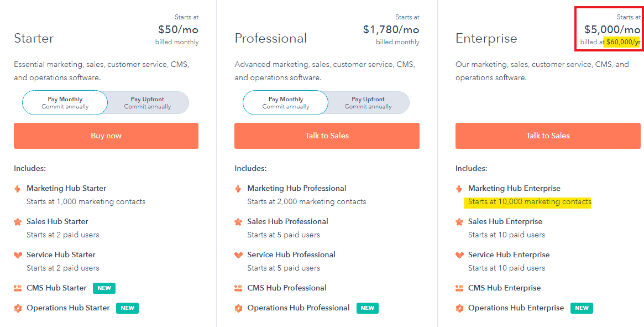Viewport: 644px width, 327px height.
Task: Click the Sales Hub Starter star icon
Action: point(18,222)
